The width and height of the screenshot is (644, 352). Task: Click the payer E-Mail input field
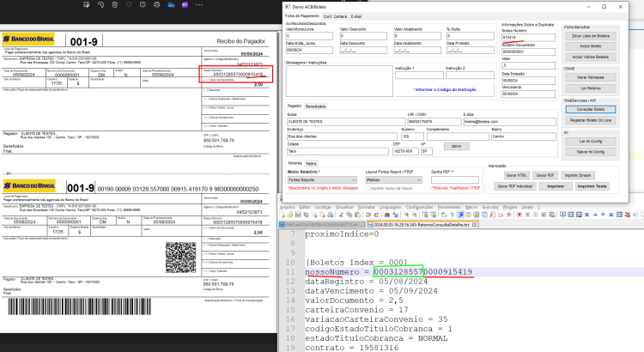pyautogui.click(x=509, y=122)
